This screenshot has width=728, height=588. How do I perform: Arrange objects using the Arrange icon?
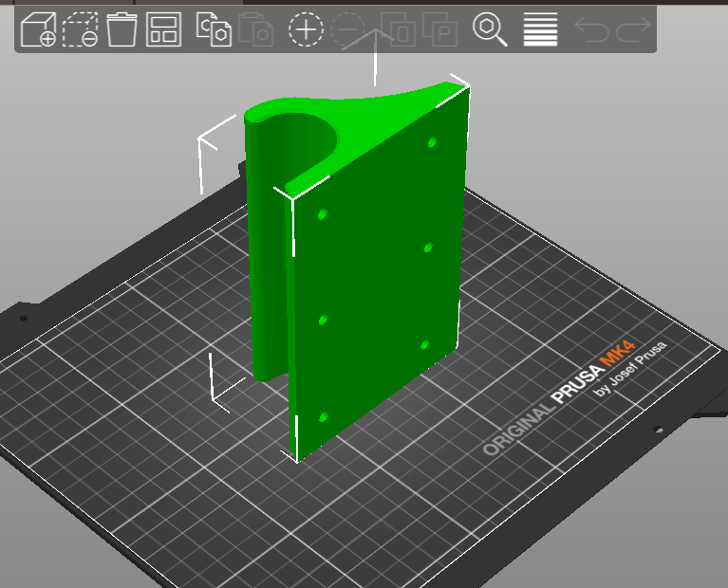pos(163,30)
